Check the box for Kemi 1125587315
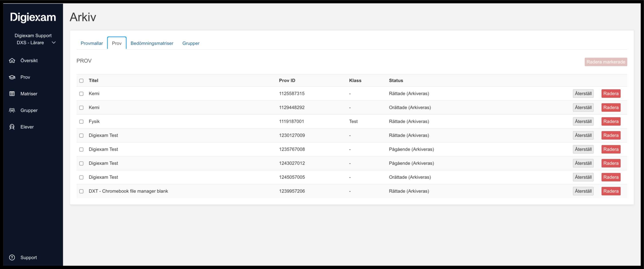Image resolution: width=644 pixels, height=269 pixels. coord(81,94)
